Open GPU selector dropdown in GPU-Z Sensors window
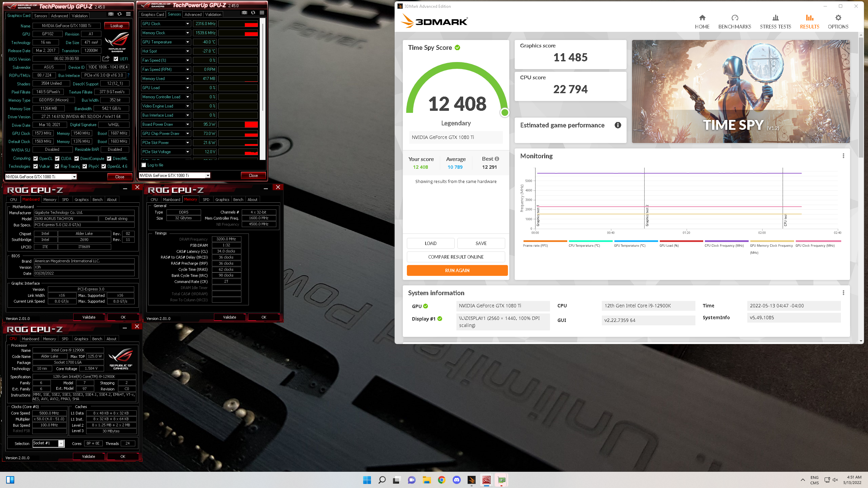This screenshot has width=868, height=488. (208, 176)
